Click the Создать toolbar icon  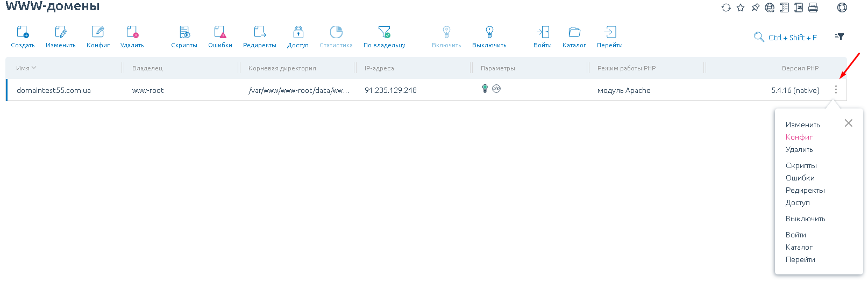[23, 32]
